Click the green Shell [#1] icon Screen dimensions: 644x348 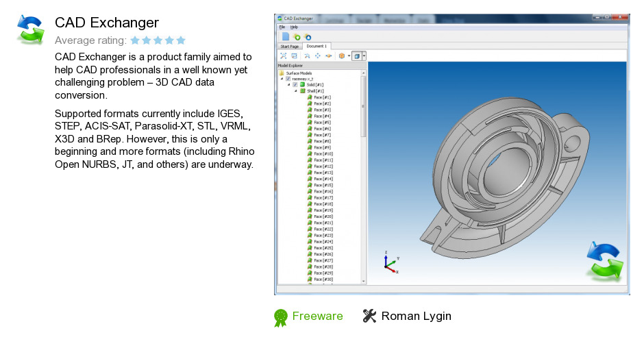(303, 91)
